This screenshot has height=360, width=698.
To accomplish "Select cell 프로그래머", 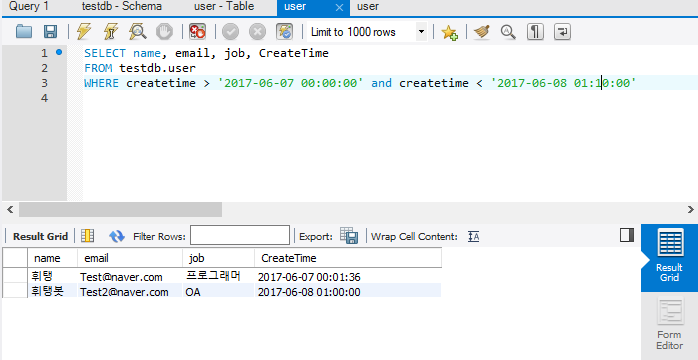I will (219, 276).
